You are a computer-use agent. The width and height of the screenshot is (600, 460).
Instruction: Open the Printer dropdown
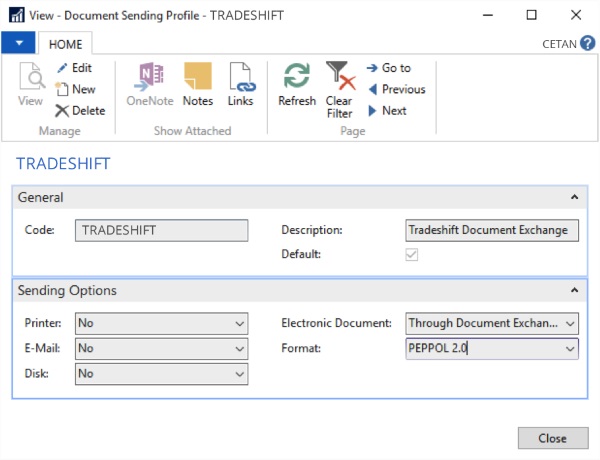(240, 323)
